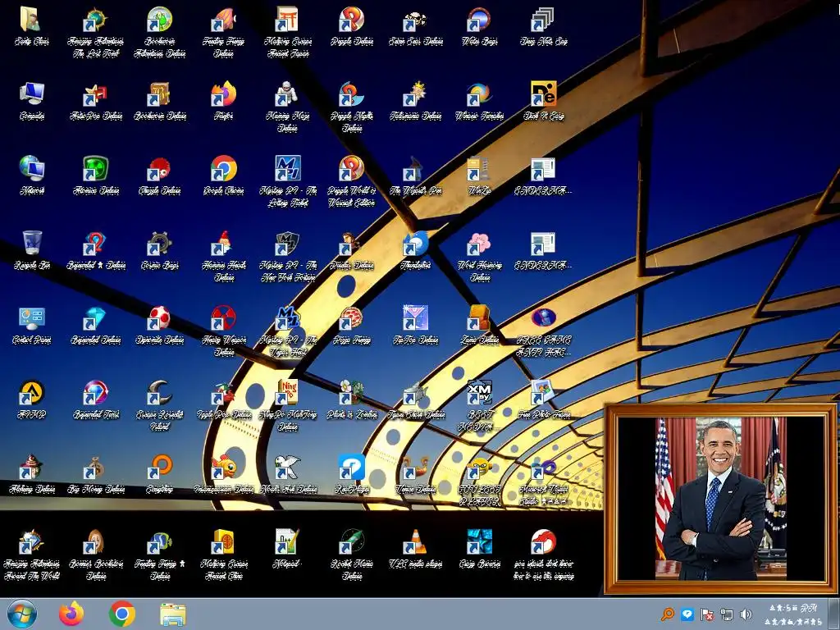The height and width of the screenshot is (630, 840).
Task: Select Peggle World of Warcraft Edition icon
Action: coord(351,180)
